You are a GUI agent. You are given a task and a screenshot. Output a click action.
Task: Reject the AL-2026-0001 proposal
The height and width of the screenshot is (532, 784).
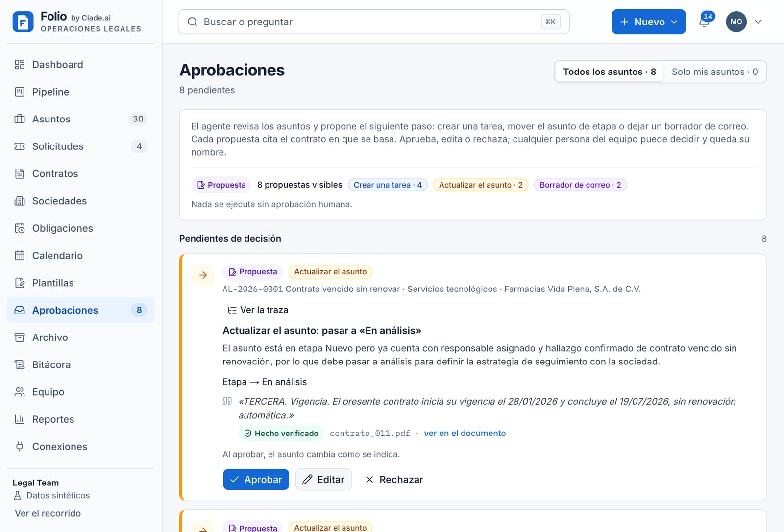click(x=394, y=480)
